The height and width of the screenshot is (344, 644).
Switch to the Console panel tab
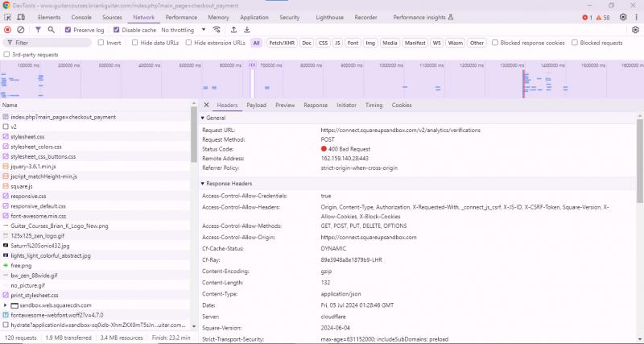(x=81, y=17)
